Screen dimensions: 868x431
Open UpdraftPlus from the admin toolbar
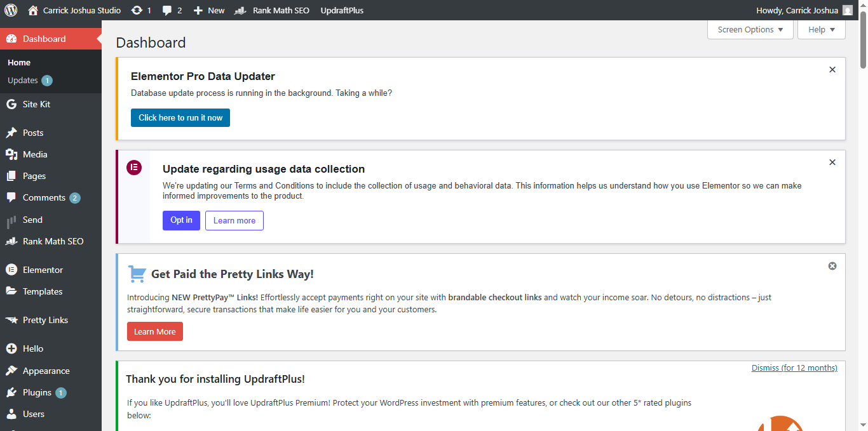pos(341,10)
